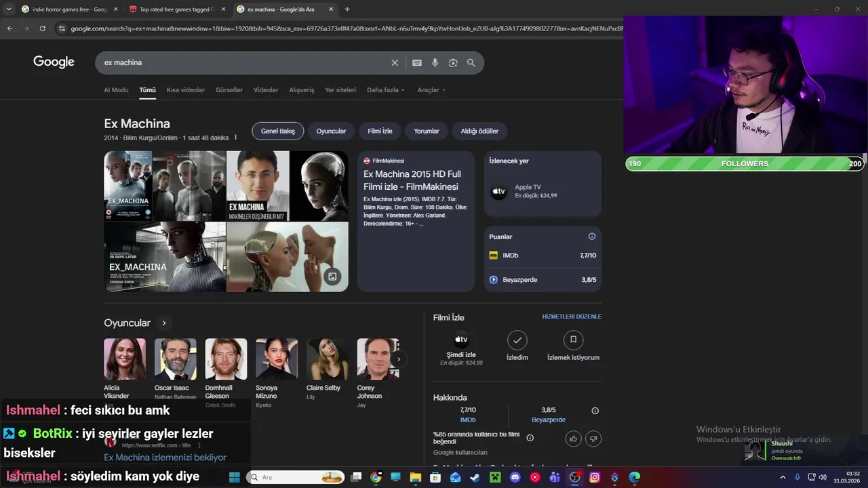
Task: Open Microsoft Store from the taskbar
Action: point(435,477)
